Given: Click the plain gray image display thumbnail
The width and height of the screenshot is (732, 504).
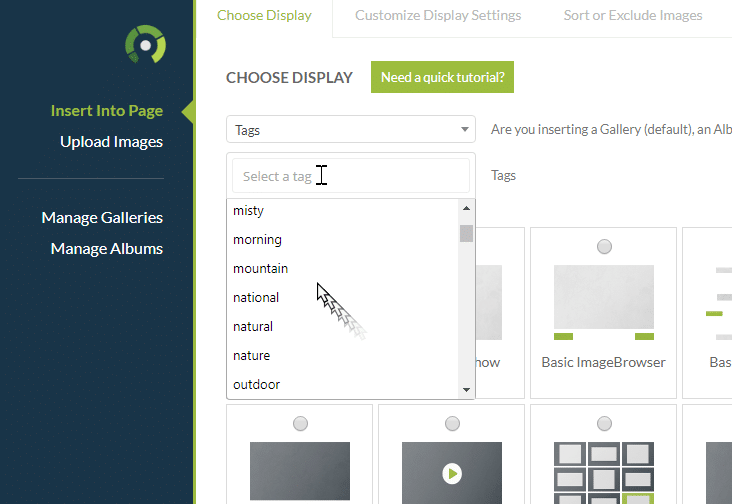Looking at the screenshot, I should [x=300, y=471].
